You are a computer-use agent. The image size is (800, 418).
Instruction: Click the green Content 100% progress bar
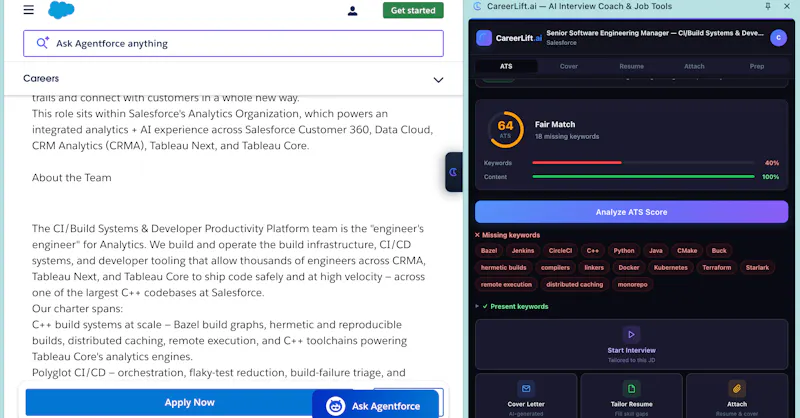tap(643, 177)
